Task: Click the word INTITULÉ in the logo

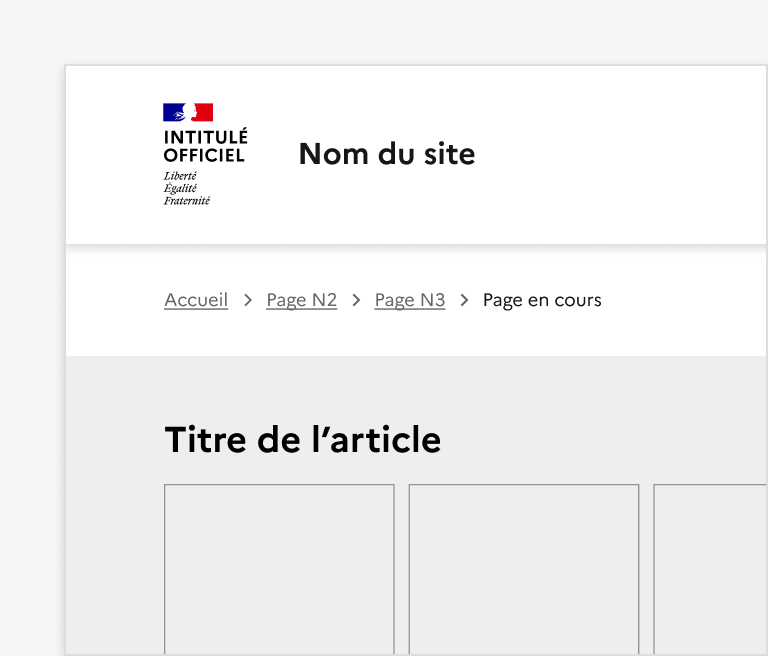Action: tap(205, 138)
